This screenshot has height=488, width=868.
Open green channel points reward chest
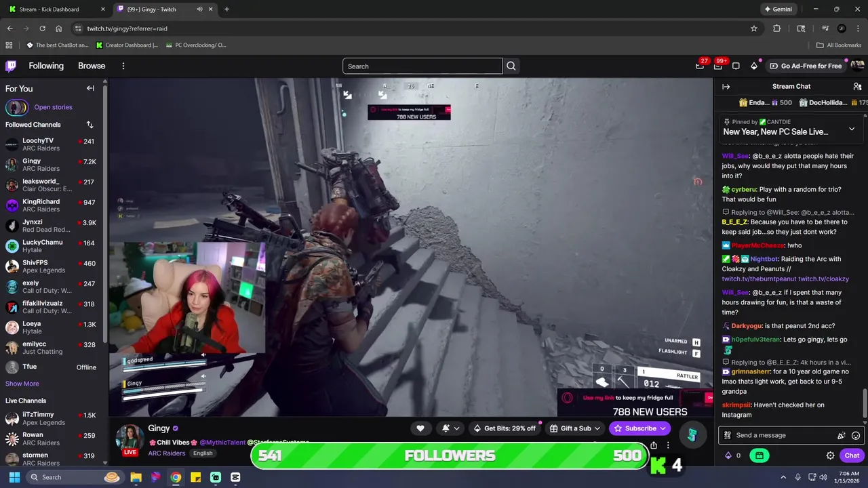pos(759,455)
